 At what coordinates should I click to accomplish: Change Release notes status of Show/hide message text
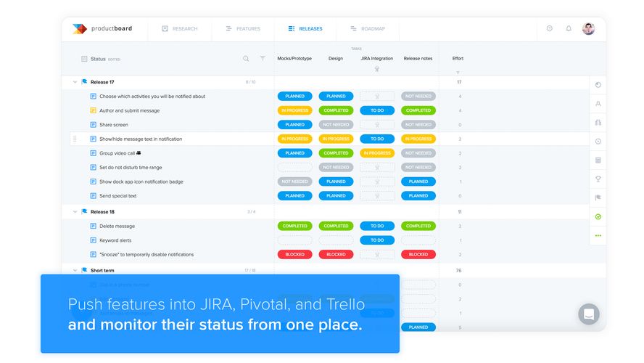418,139
